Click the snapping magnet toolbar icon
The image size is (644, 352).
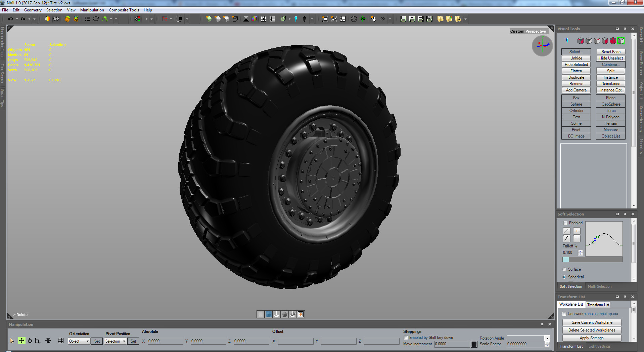pyautogui.click(x=138, y=19)
